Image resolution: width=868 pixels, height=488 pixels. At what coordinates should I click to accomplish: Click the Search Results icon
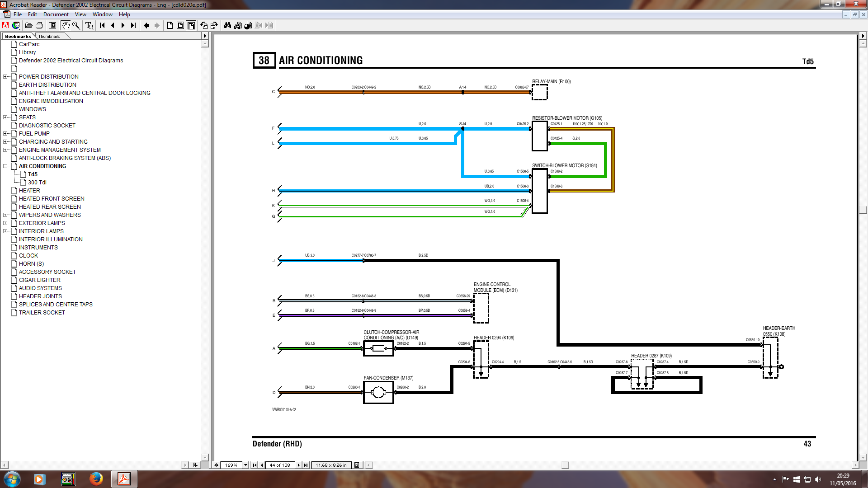point(248,25)
